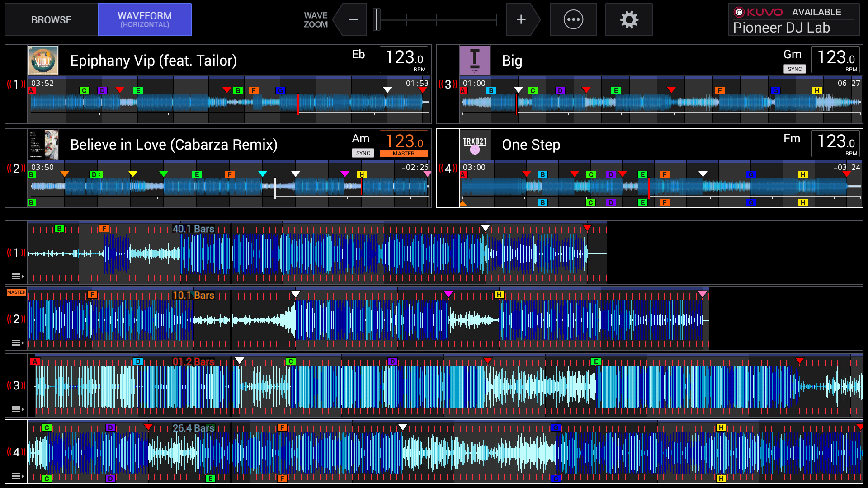Open deck 2 waveform menu icon
Viewport: 868px width, 488px height.
tap(17, 343)
